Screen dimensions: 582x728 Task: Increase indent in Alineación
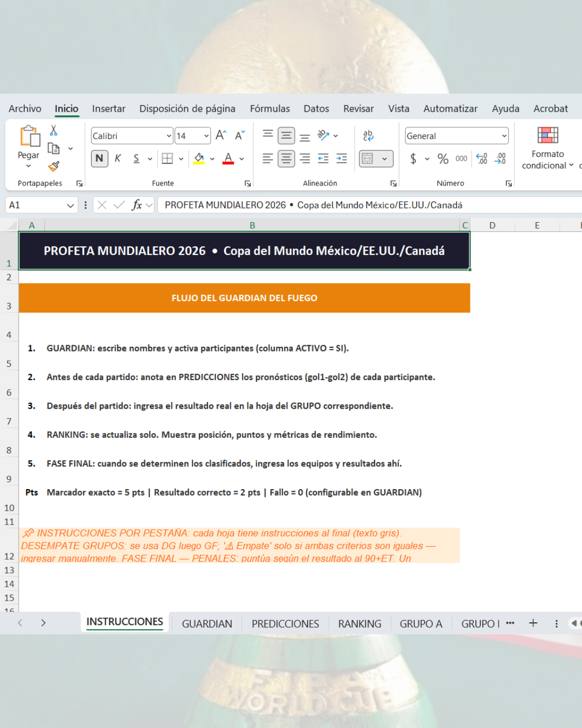tap(342, 159)
